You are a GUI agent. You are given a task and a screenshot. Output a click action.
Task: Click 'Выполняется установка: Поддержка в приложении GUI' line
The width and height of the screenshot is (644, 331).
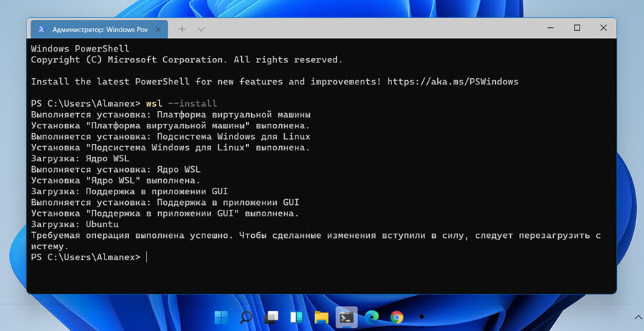pyautogui.click(x=165, y=202)
